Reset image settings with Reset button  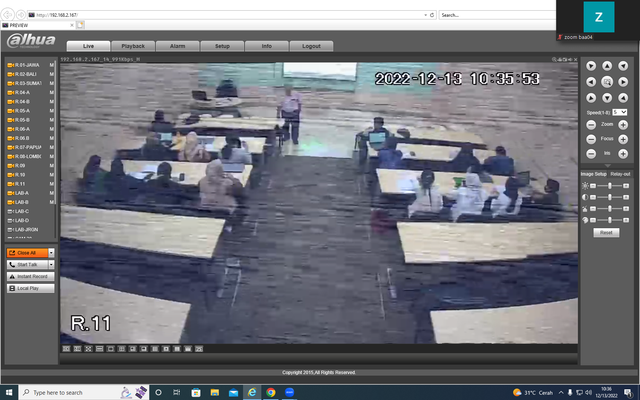point(606,233)
